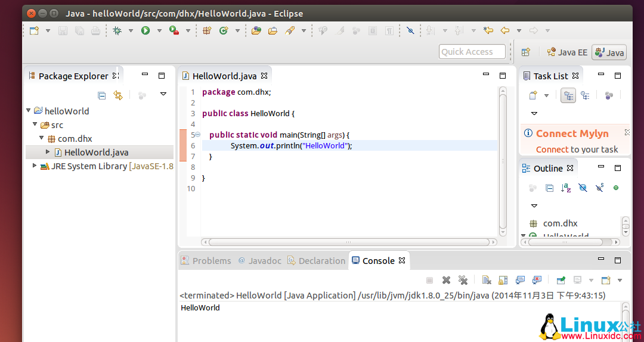Toggle Categorized view in Task List
The image size is (644, 342).
568,96
